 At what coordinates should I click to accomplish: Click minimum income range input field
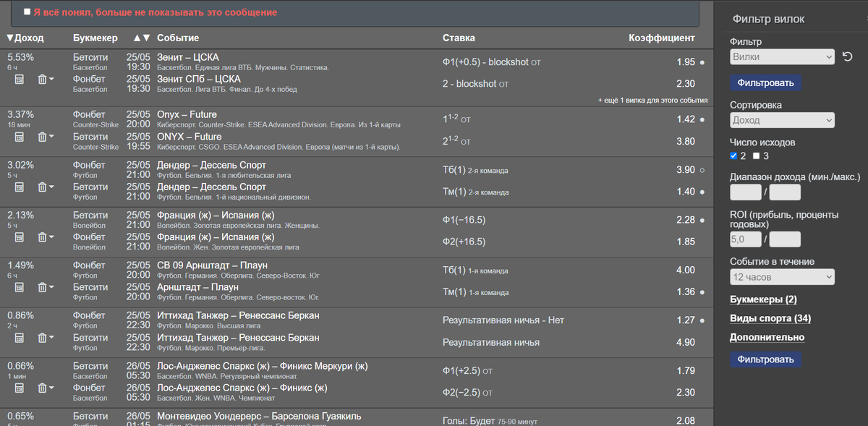point(746,192)
